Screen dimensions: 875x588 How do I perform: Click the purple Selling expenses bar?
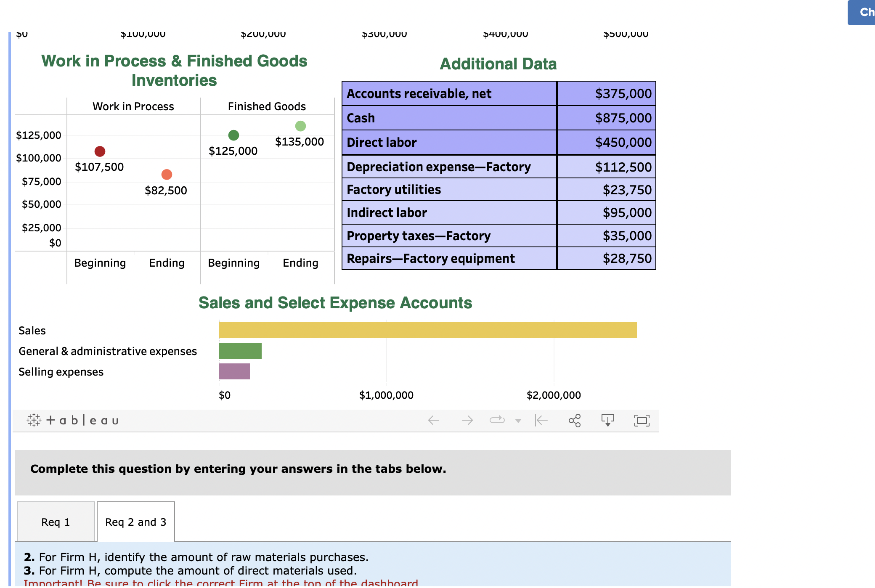click(x=234, y=371)
